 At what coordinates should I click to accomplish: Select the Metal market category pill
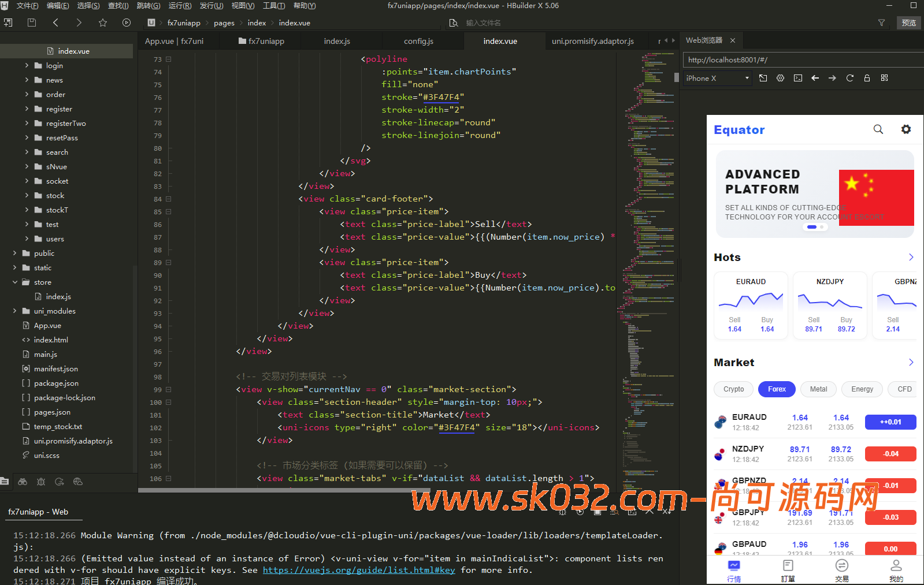(x=818, y=389)
